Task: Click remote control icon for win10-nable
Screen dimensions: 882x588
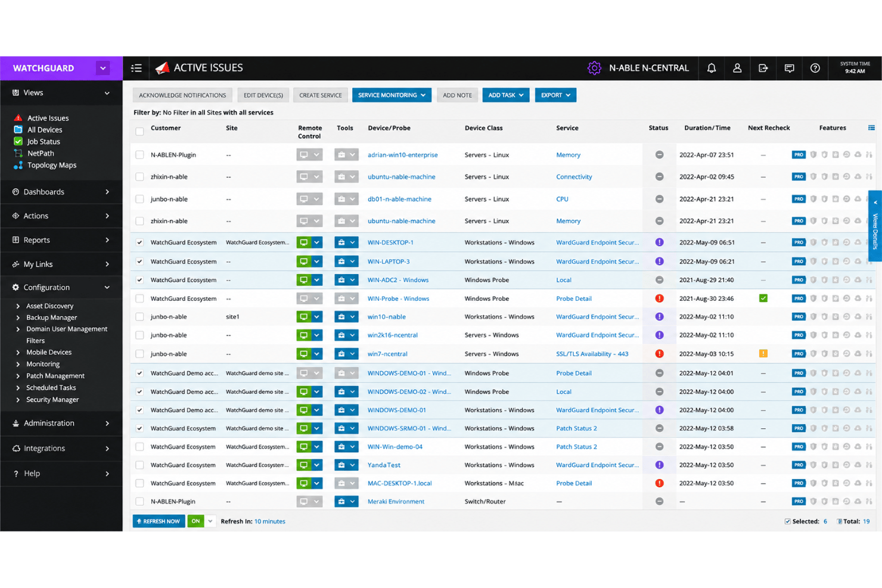Action: click(303, 317)
